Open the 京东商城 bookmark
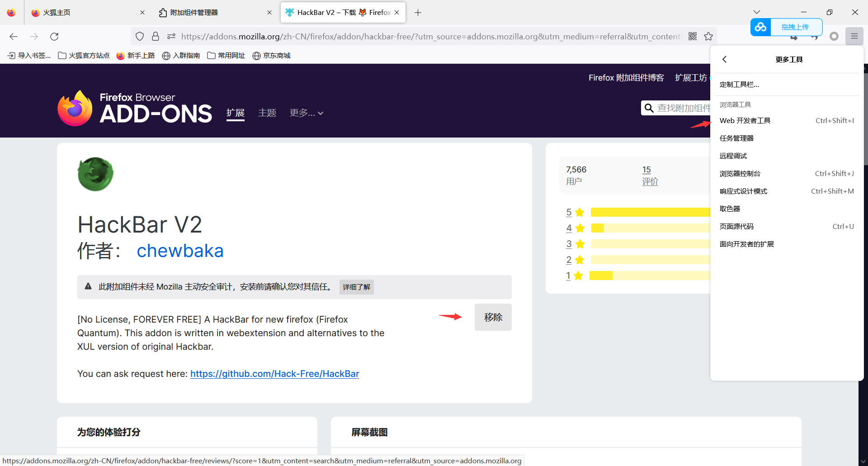The height and width of the screenshot is (466, 868). pyautogui.click(x=271, y=56)
